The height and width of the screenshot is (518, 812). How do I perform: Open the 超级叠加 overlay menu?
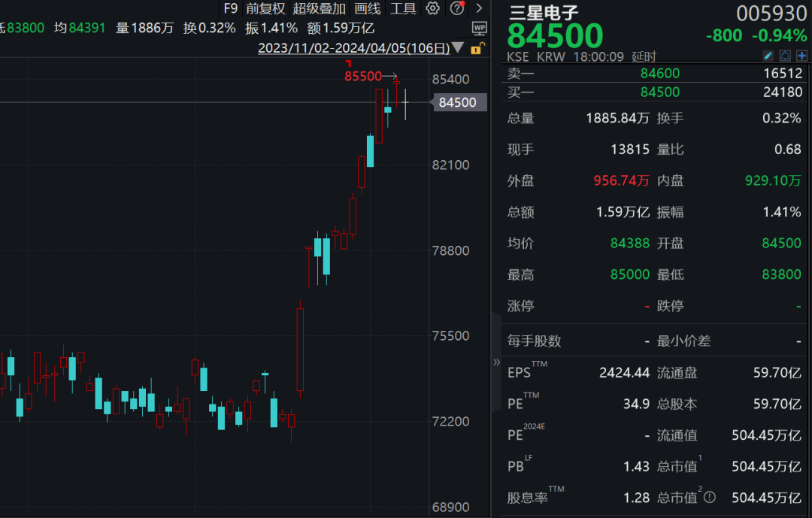(319, 8)
